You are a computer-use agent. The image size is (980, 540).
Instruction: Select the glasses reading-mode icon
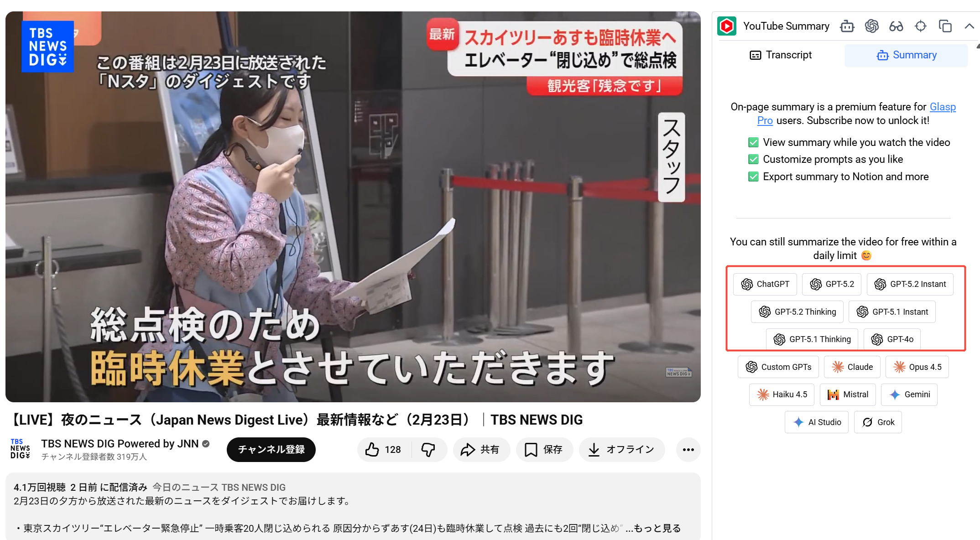pyautogui.click(x=896, y=26)
